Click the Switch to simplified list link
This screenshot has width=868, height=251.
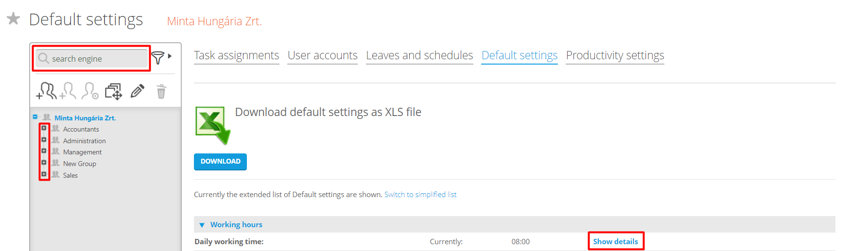coord(420,195)
